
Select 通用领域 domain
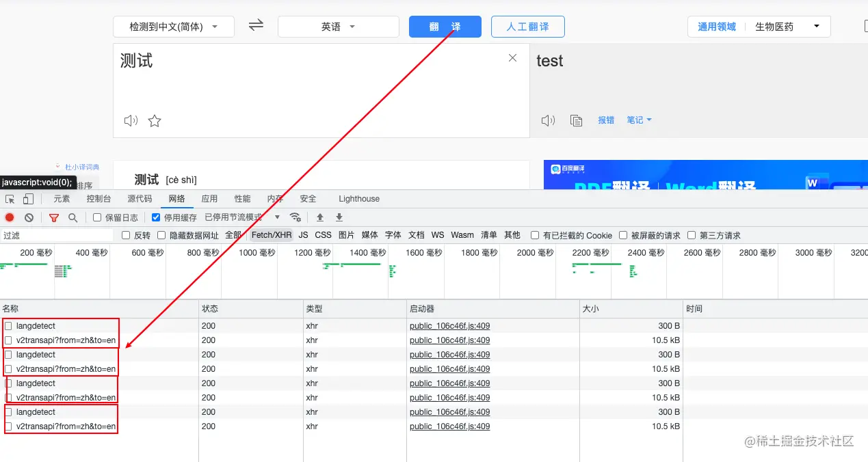point(717,27)
